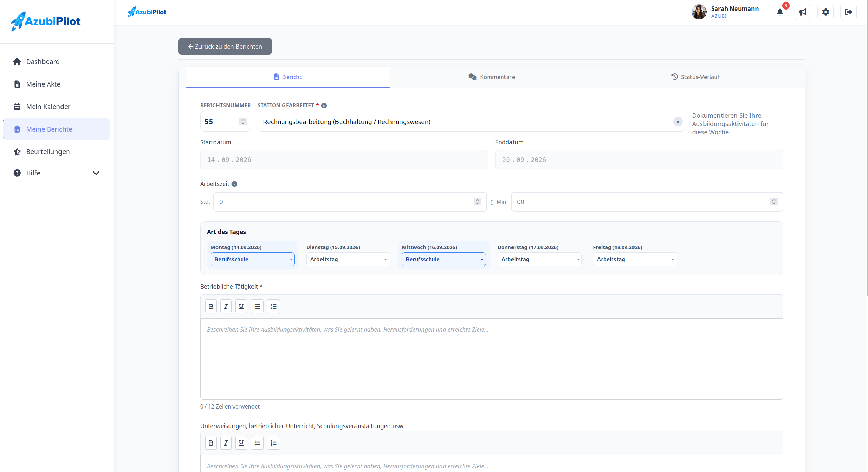
Task: Click the Startdatum date field
Action: coord(344,160)
